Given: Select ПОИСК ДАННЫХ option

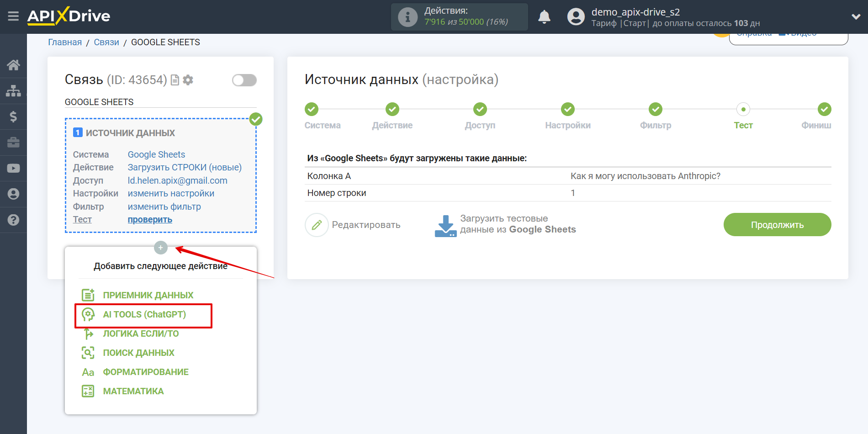Looking at the screenshot, I should 138,353.
